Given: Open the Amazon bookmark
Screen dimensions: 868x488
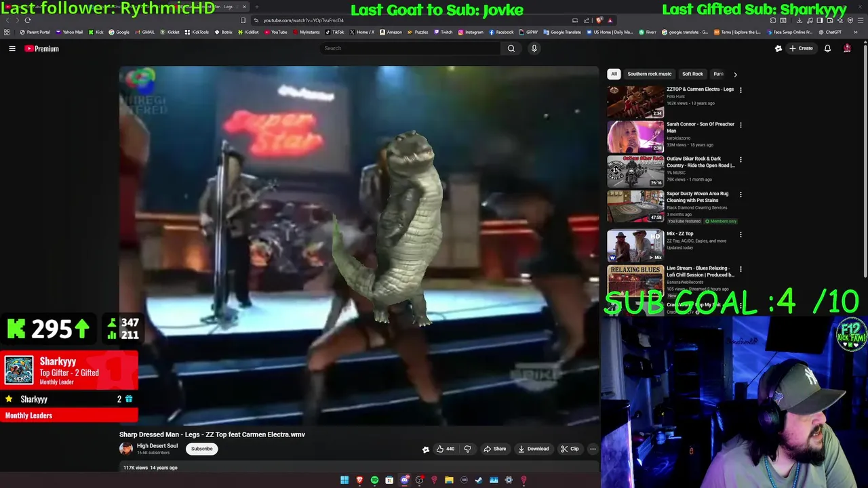Looking at the screenshot, I should coord(391,32).
